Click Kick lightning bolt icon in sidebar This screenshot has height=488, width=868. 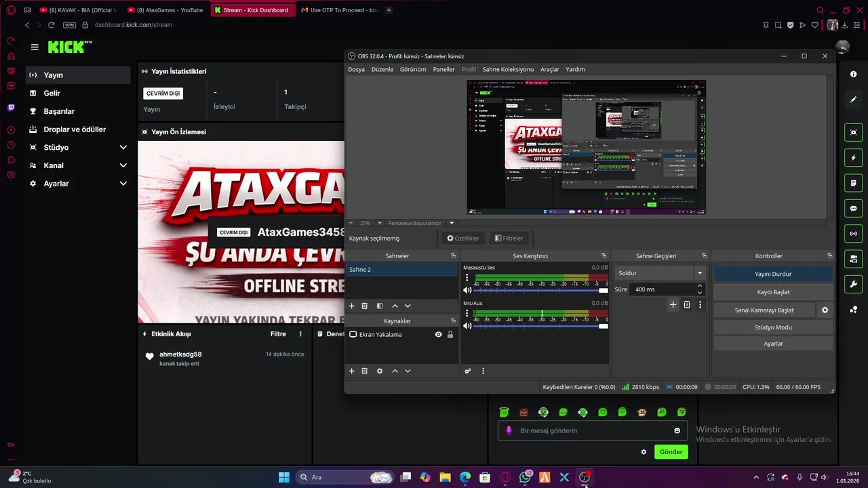[x=853, y=158]
